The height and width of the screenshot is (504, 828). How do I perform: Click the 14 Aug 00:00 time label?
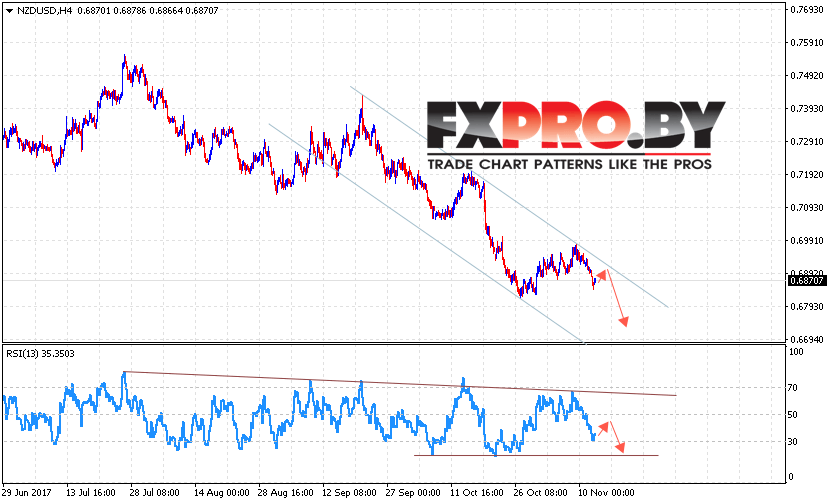tap(221, 492)
